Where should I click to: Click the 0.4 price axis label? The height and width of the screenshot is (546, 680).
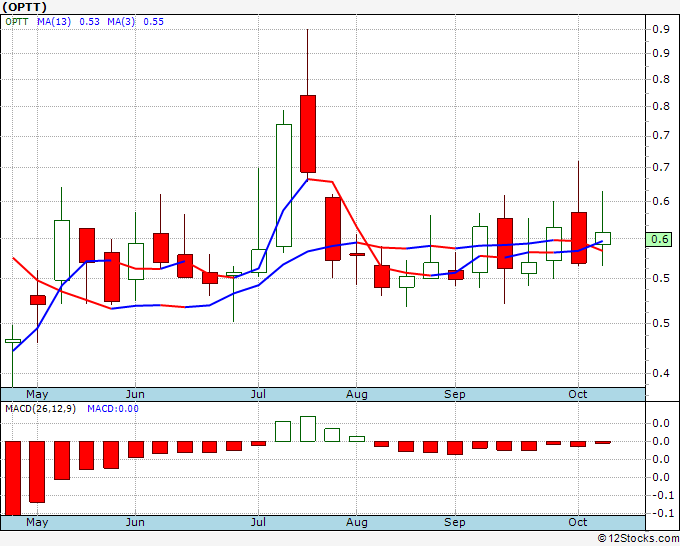click(660, 373)
